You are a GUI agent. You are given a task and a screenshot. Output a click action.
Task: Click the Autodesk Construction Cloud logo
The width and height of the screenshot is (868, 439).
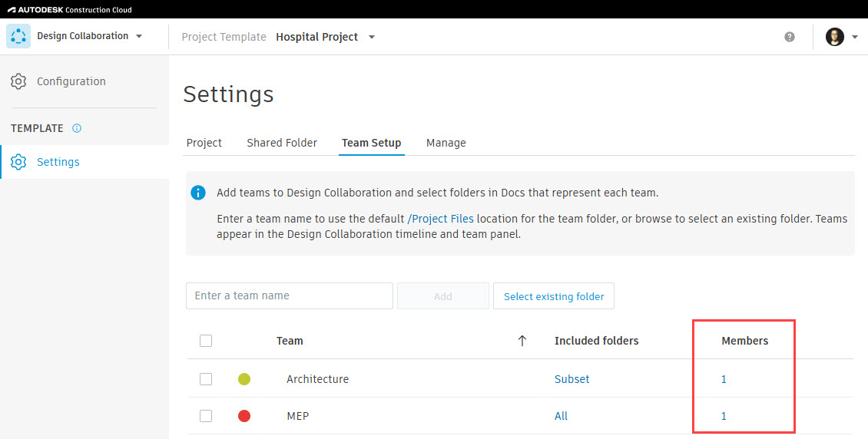pyautogui.click(x=70, y=9)
